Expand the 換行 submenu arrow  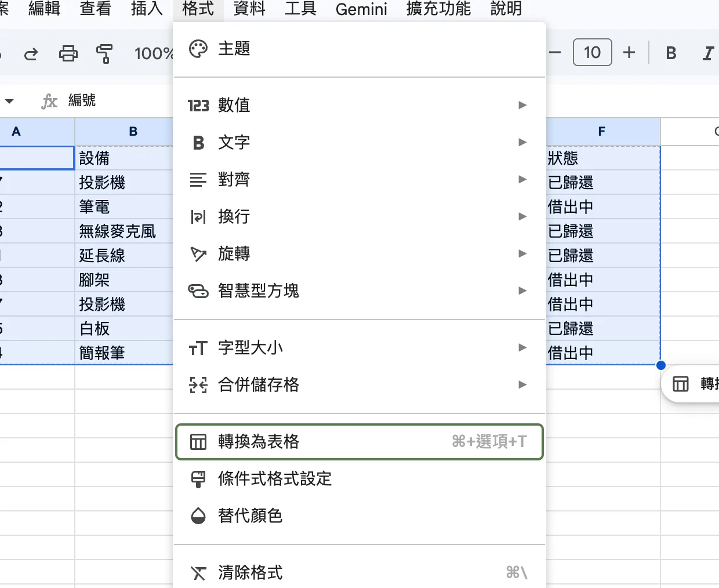522,216
